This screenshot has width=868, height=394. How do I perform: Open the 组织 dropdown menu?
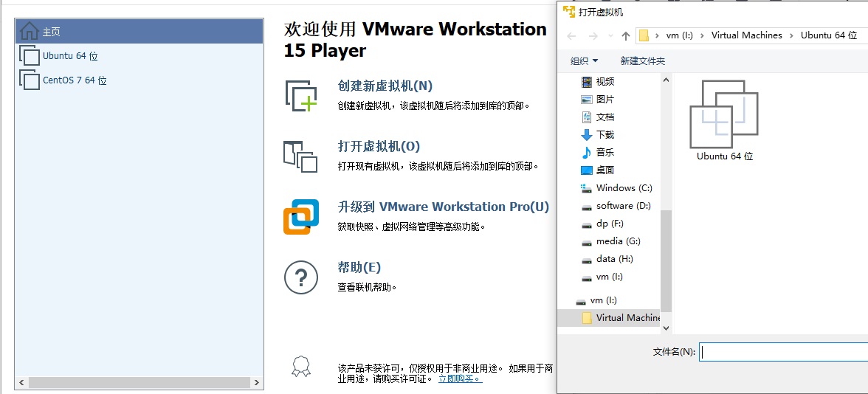click(584, 61)
